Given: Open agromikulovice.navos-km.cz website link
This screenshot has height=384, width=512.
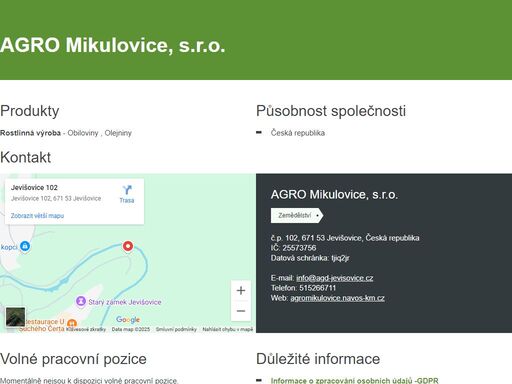Looking at the screenshot, I should [x=337, y=298].
